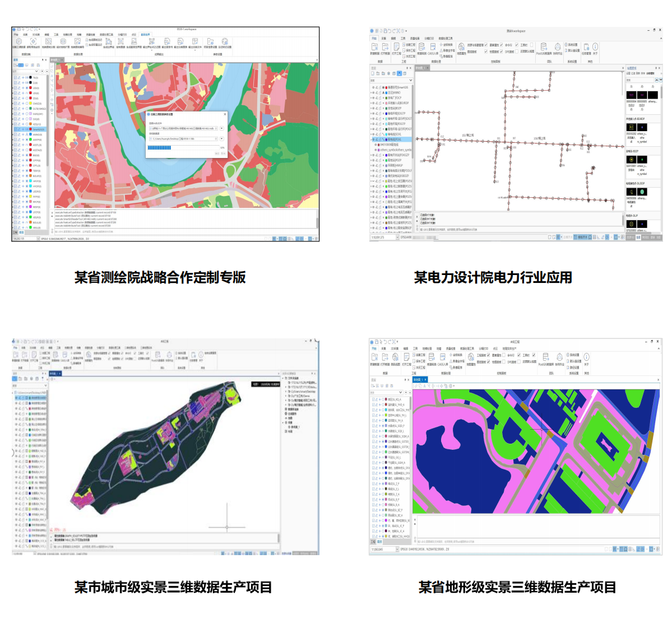Screen dimensions: 672x619
Task: Click collaboration icon in power-network window ribbon
Action: click(x=557, y=48)
